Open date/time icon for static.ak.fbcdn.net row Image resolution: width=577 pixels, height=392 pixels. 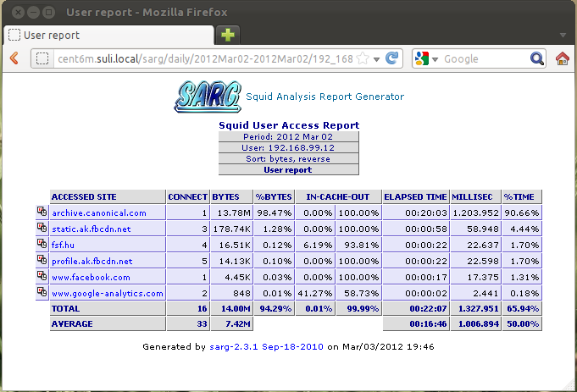point(42,228)
